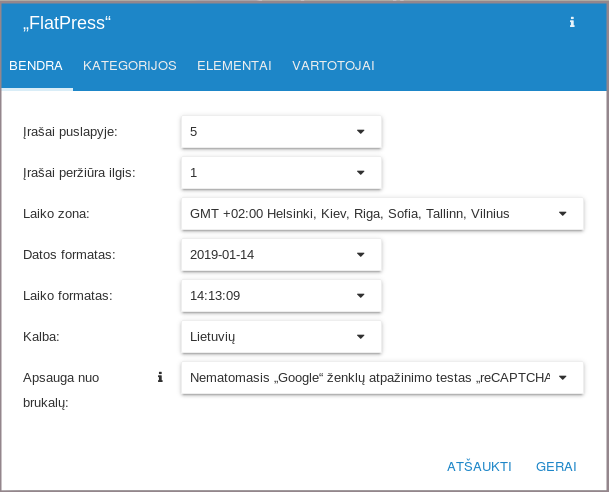The image size is (609, 492).
Task: Confirm with the Gerai button
Action: tap(556, 466)
